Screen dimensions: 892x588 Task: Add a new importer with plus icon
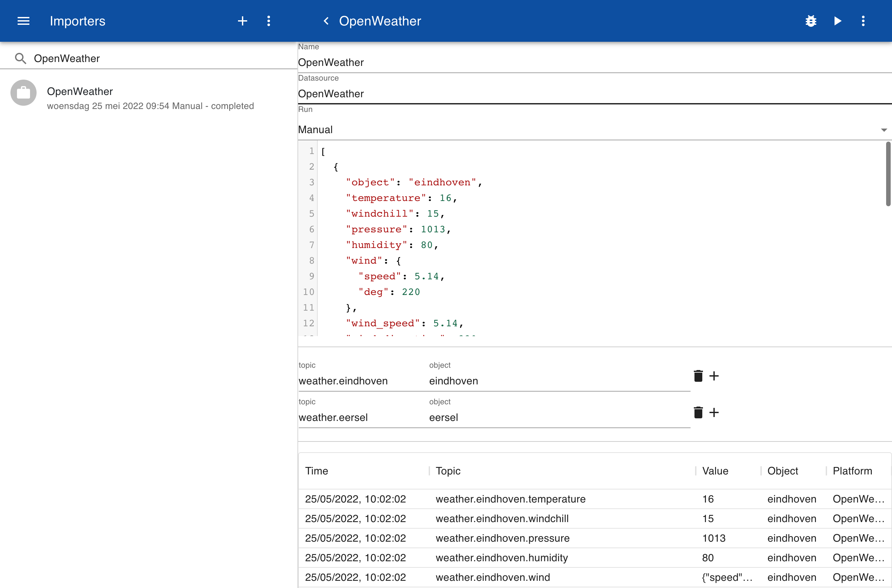tap(242, 21)
